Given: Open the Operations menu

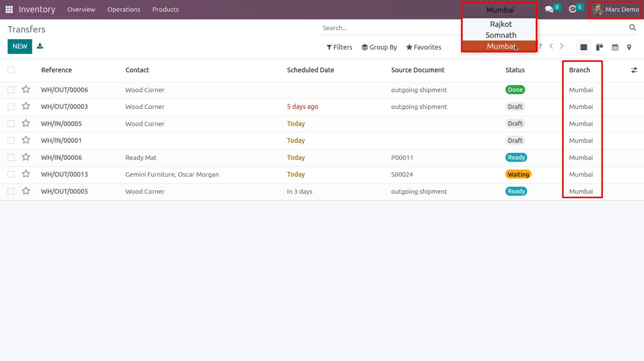Looking at the screenshot, I should pos(124,9).
